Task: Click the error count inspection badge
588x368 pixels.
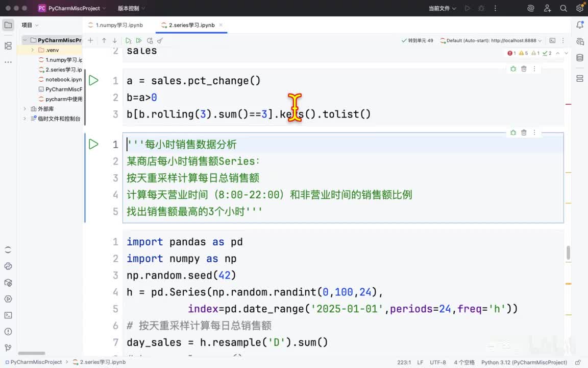Action: coord(512,53)
